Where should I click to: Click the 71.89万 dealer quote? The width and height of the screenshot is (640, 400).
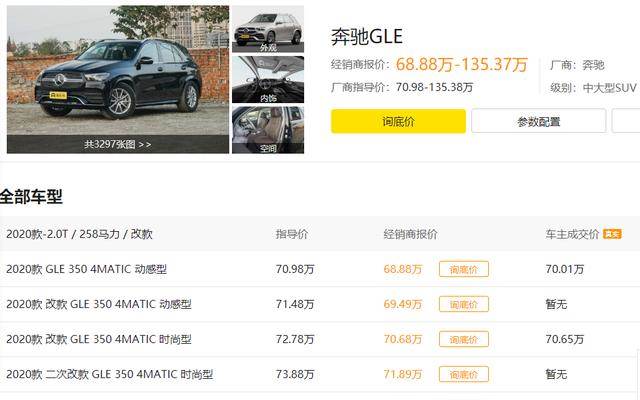(x=402, y=374)
